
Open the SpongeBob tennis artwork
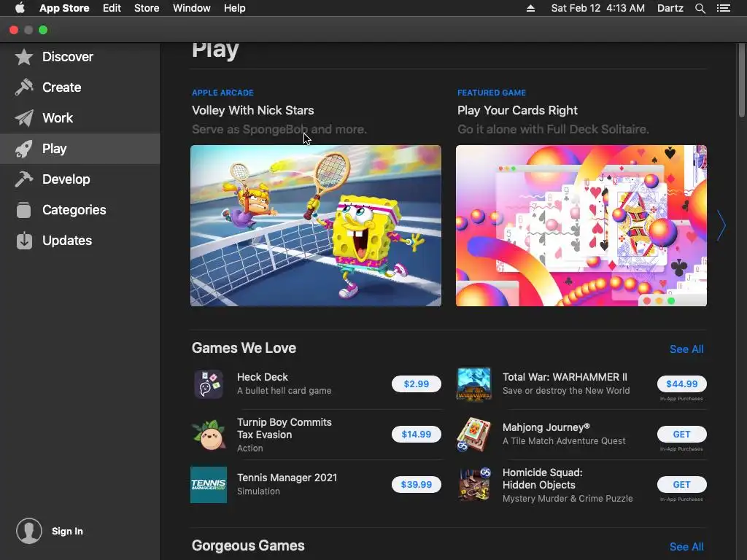click(316, 226)
